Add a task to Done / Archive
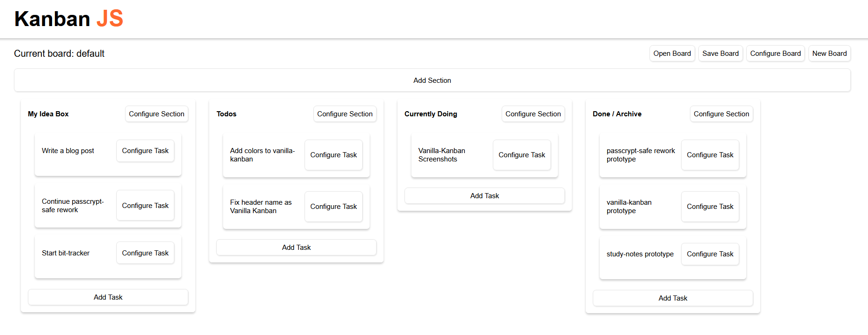 click(x=673, y=298)
